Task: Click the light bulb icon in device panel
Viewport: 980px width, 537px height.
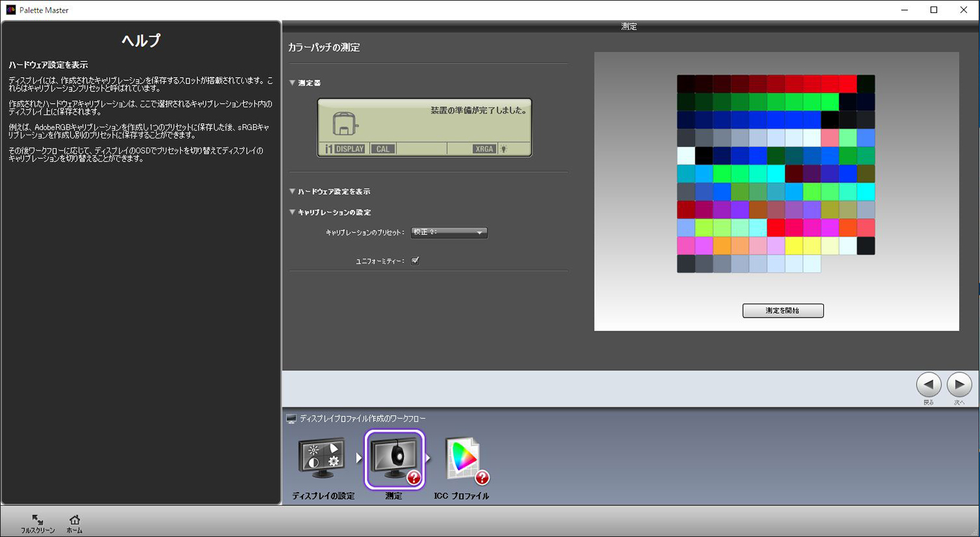Action: point(504,149)
